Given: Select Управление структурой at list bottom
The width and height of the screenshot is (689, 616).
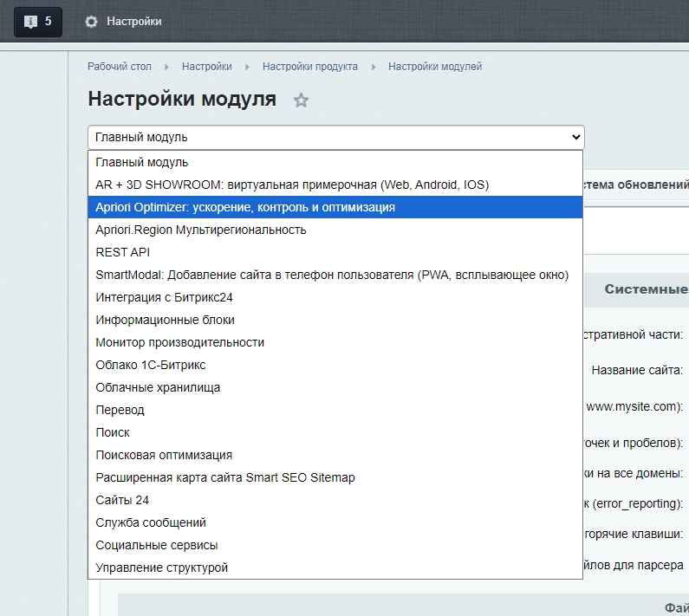Looking at the screenshot, I should (162, 567).
